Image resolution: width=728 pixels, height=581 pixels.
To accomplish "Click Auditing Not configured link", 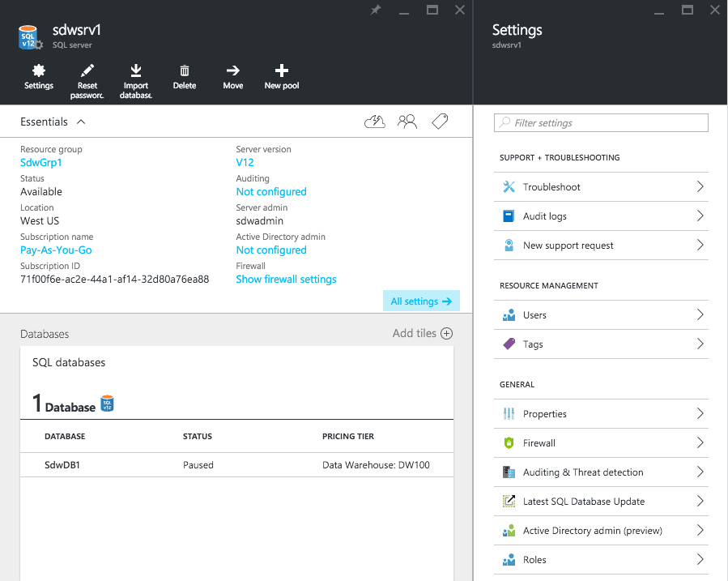I will (271, 192).
